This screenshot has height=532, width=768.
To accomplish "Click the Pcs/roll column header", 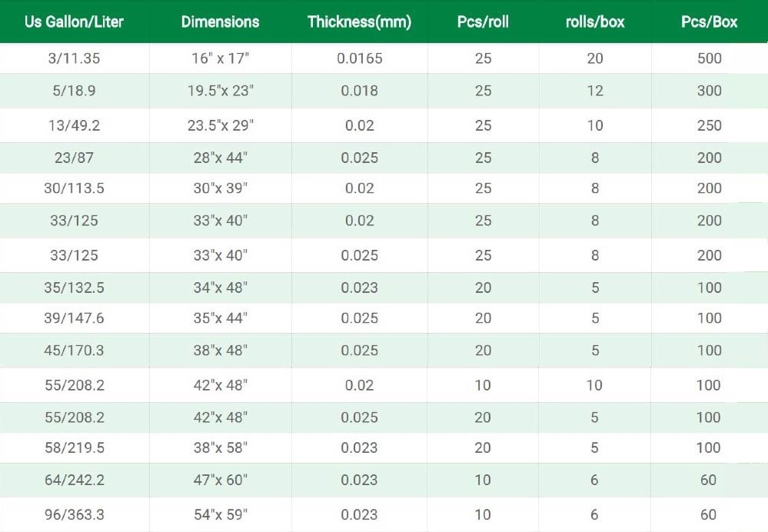I will [483, 22].
